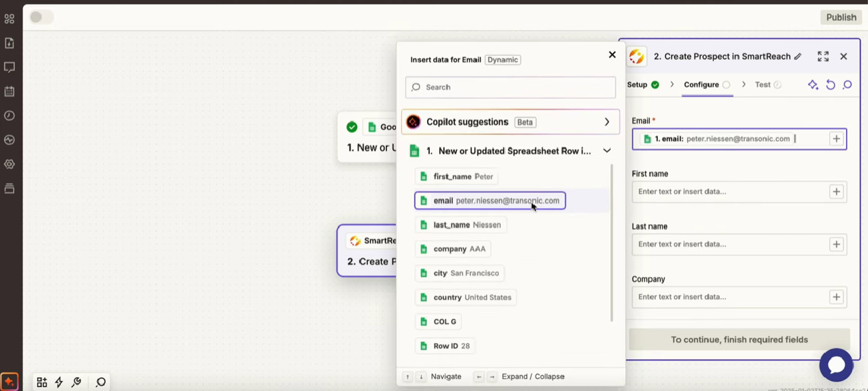Click the Google Sheets icon beside step 1 header
This screenshot has width=868, height=391.
414,151
